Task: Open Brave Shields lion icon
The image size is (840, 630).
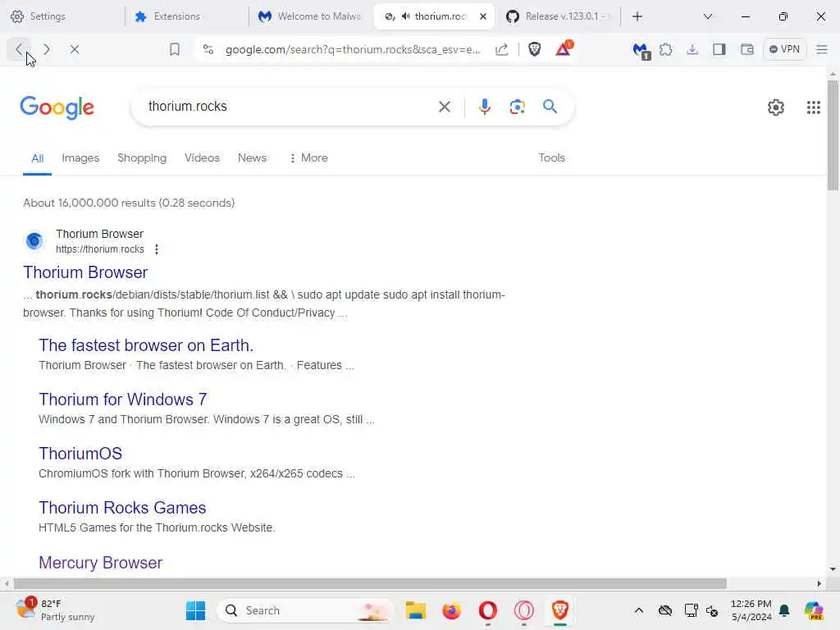Action: (534, 49)
